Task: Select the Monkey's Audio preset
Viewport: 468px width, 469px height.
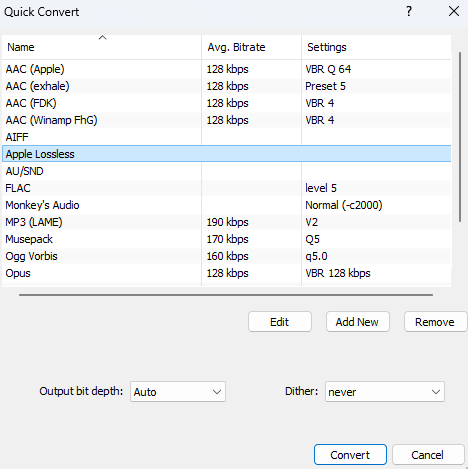Action: [227, 205]
